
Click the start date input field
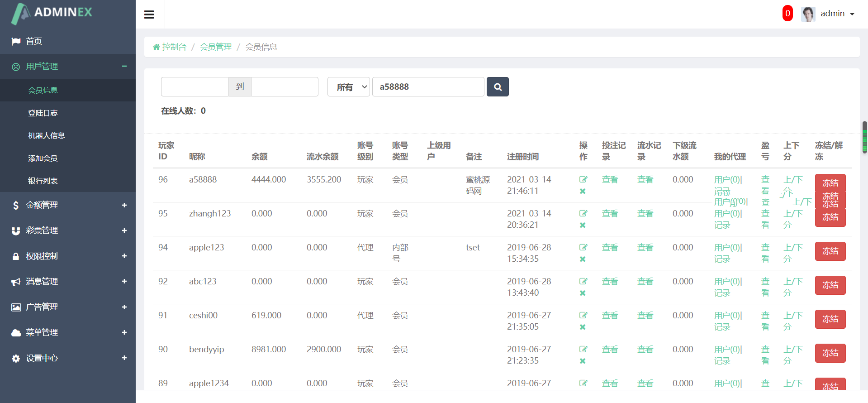click(194, 87)
